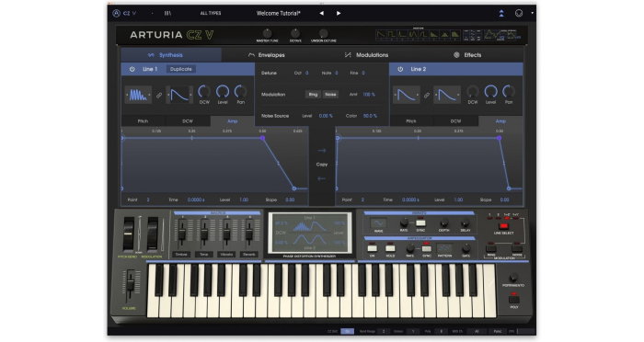Click Line 1 DCW knob

(204, 92)
